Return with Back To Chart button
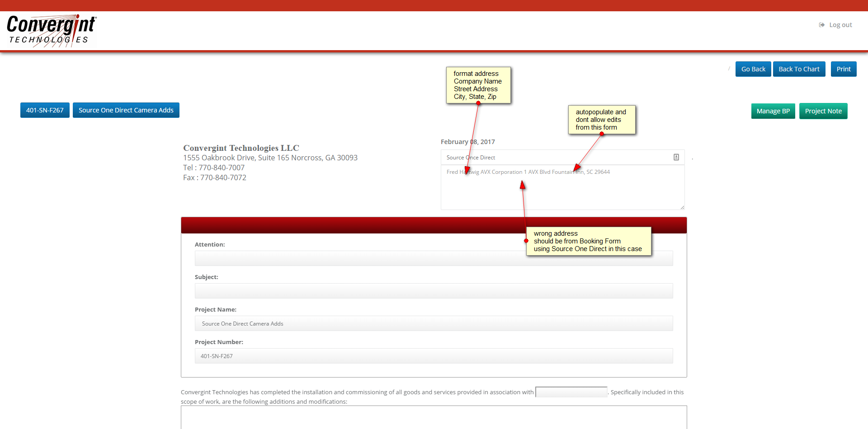This screenshot has height=429, width=868. (x=799, y=69)
